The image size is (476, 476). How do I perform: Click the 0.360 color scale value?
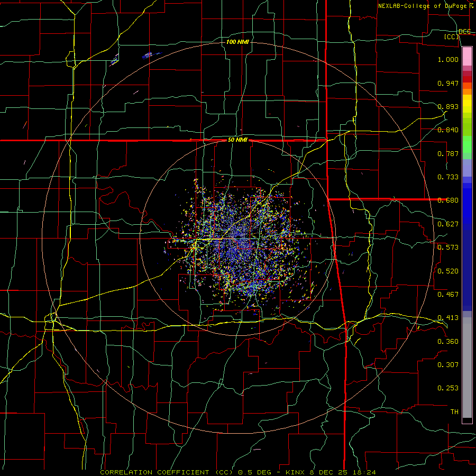pyautogui.click(x=448, y=342)
